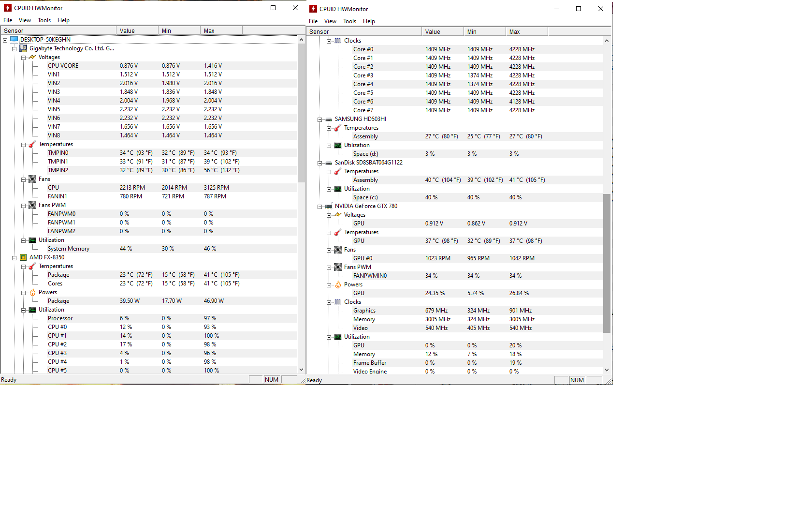Select the Space (c:) utilization row
This screenshot has width=812, height=508.
coord(454,197)
